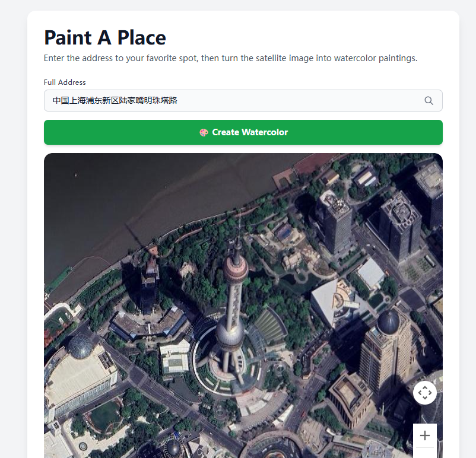Click the Full Address field label

coord(65,82)
